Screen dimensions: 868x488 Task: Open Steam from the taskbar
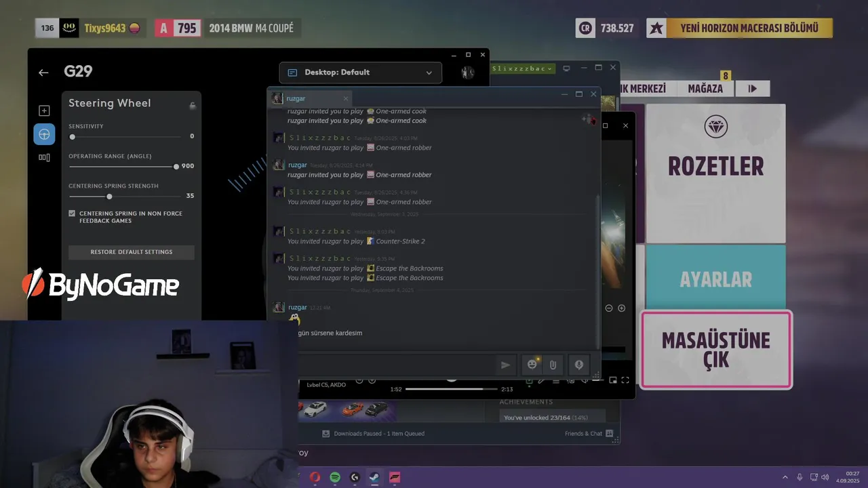[374, 477]
